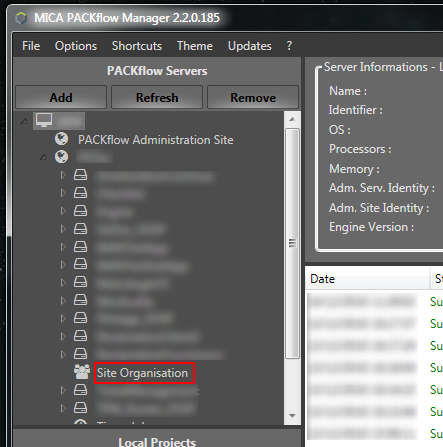
Task: Click the OS : label
Action: pyautogui.click(x=339, y=129)
